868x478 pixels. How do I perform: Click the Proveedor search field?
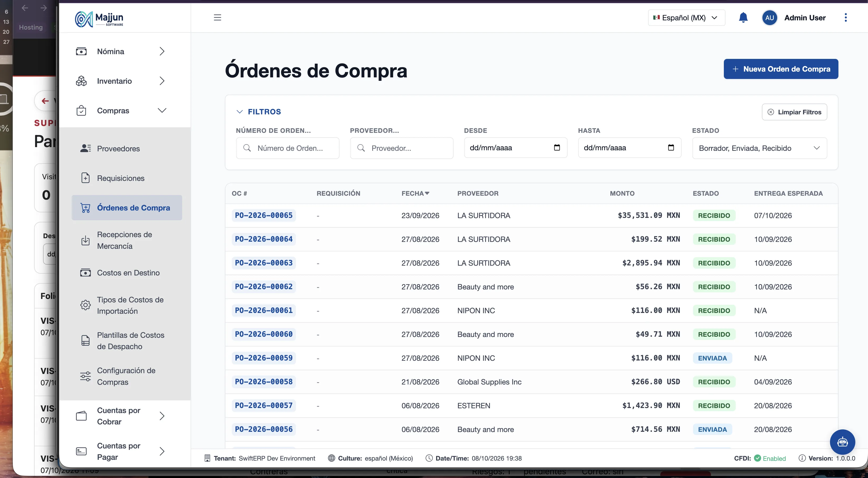(x=401, y=148)
